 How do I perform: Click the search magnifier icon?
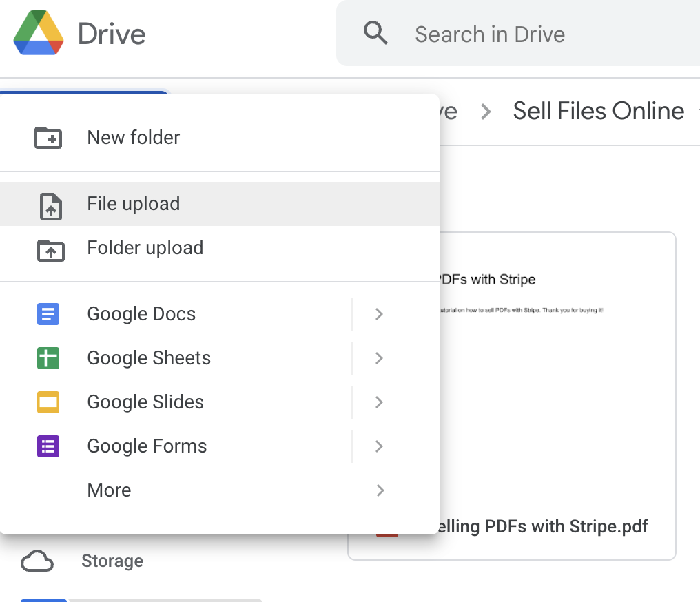375,33
